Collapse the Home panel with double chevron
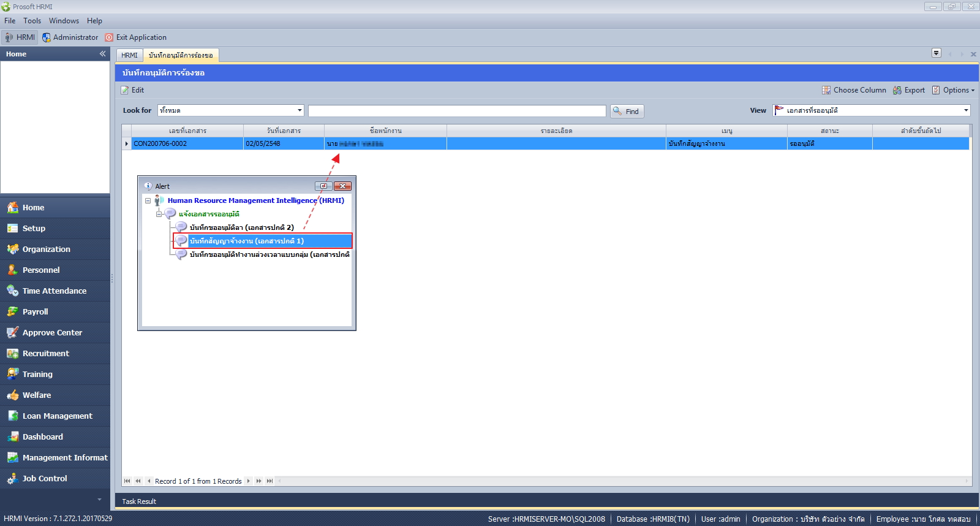 (102, 54)
